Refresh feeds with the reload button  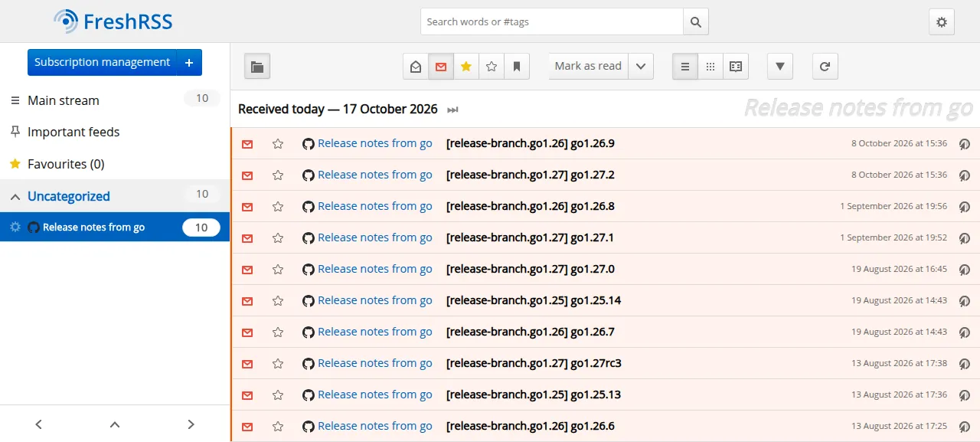click(x=825, y=67)
